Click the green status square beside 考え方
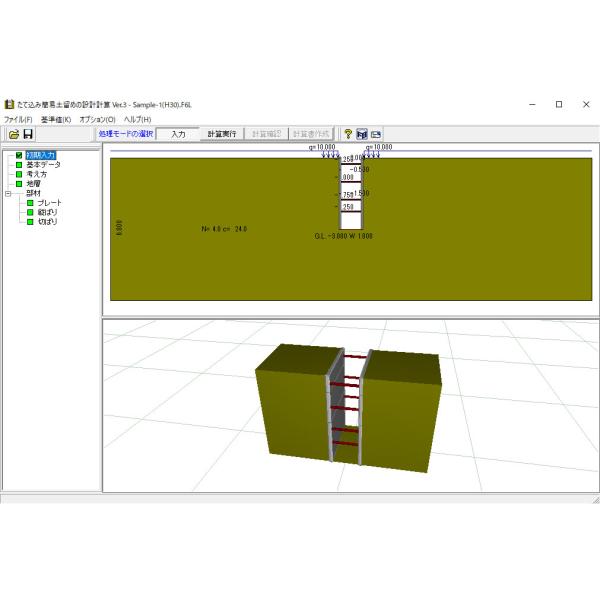The width and height of the screenshot is (600, 600). coord(19,174)
